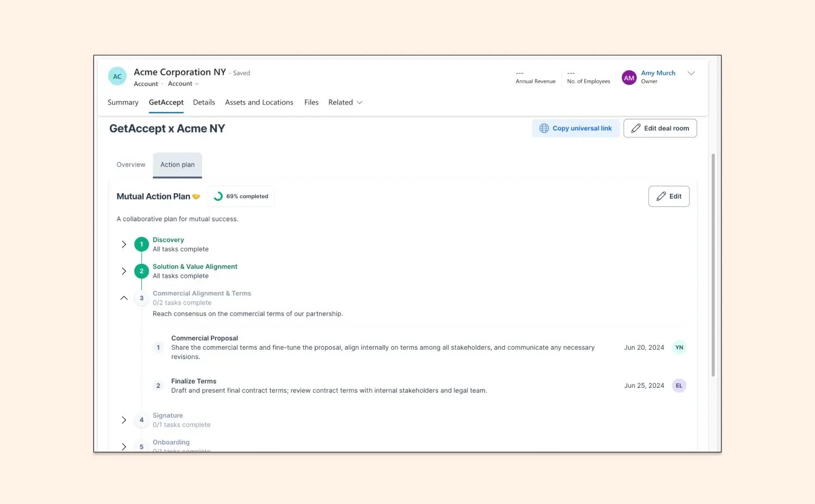Click the 0/2 tasks complete status text
Image resolution: width=815 pixels, height=504 pixels.
tap(182, 303)
